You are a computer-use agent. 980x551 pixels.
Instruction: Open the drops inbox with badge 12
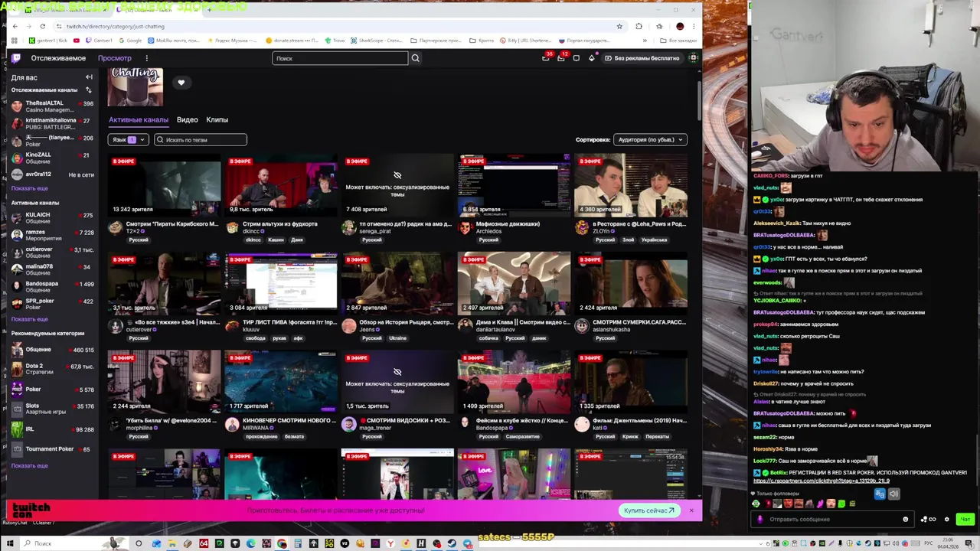[561, 58]
